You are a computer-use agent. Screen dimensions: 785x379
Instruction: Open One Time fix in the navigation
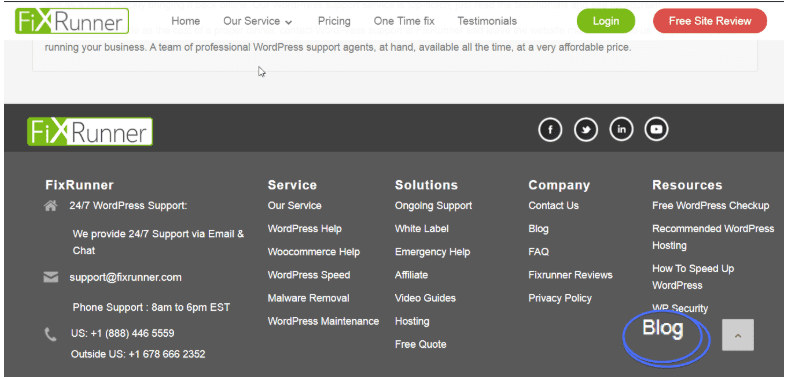(x=404, y=21)
